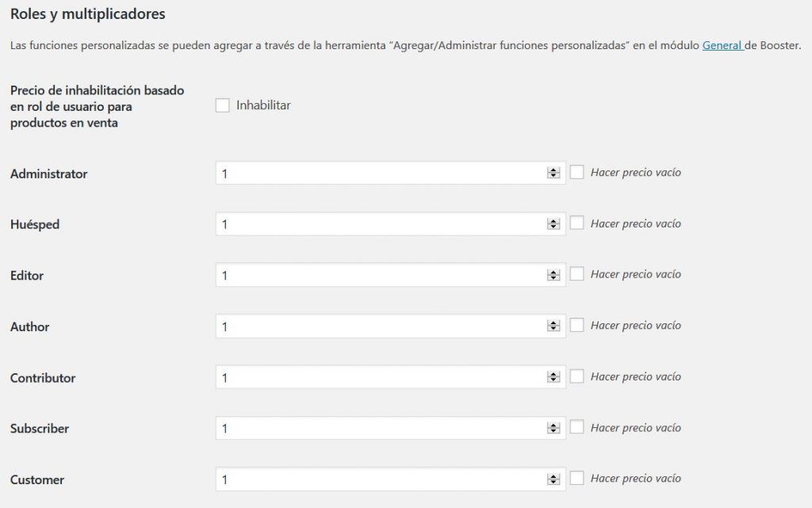The height and width of the screenshot is (508, 812).
Task: Focus the Customer multiplier input field
Action: coord(381,479)
